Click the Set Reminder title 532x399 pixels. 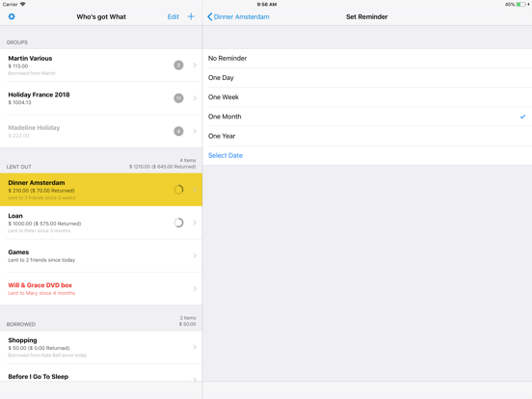367,16
